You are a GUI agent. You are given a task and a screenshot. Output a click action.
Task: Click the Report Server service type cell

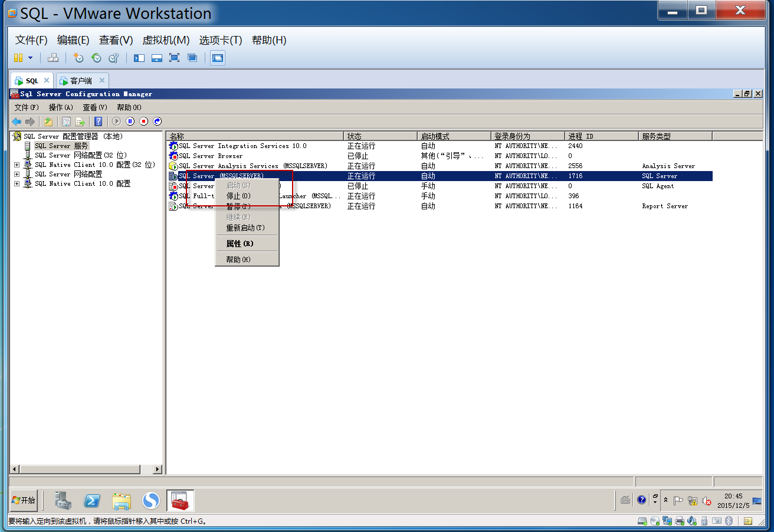[x=665, y=206]
